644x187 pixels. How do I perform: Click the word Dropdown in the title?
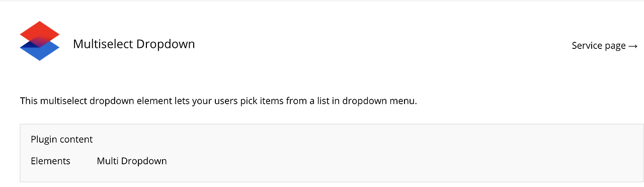pos(166,44)
